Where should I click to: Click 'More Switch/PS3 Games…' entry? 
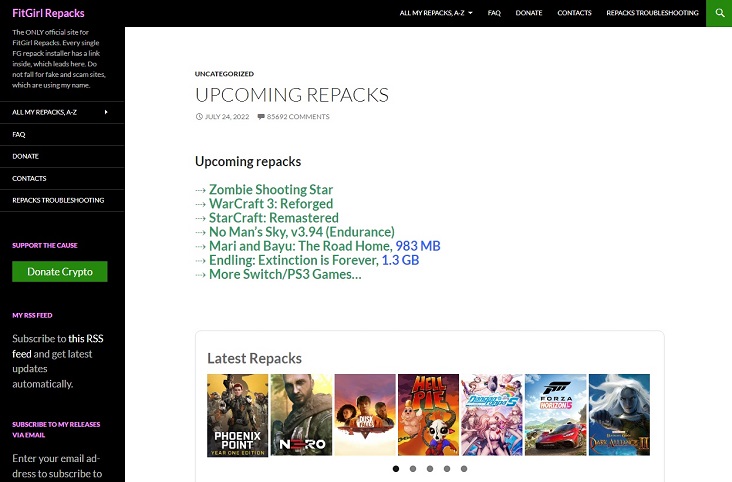point(285,274)
